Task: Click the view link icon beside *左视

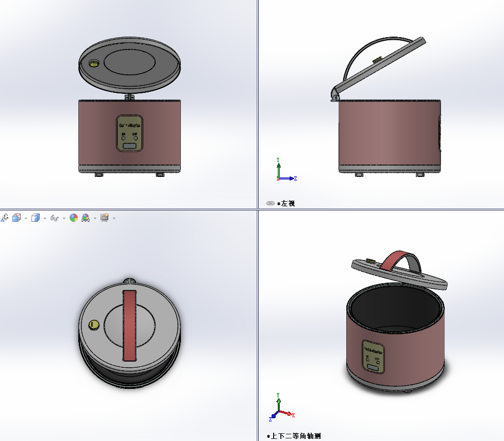Action: (271, 203)
